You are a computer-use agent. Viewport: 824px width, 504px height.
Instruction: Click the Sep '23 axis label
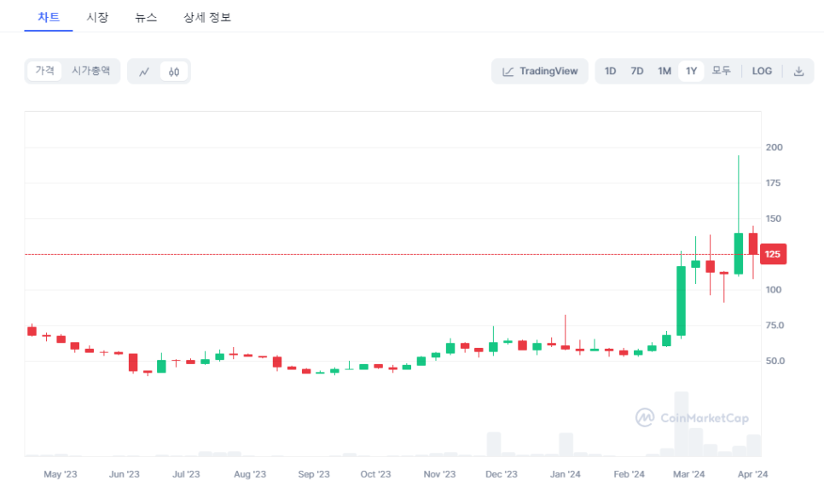314,474
